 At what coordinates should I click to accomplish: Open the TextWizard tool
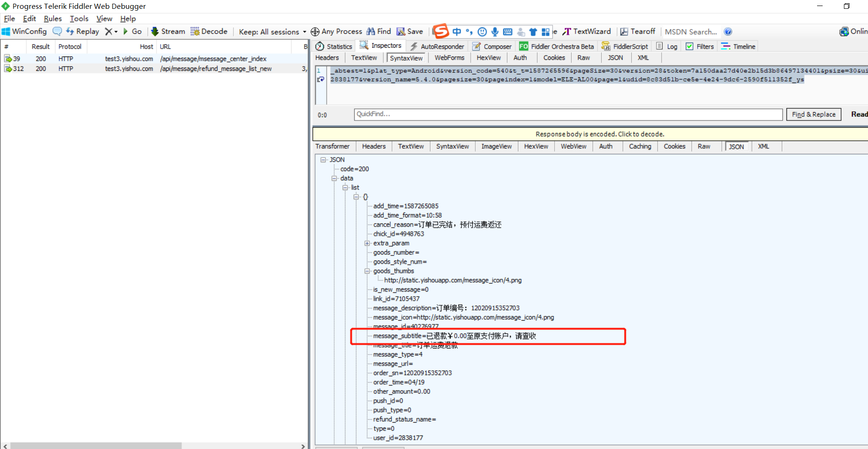[587, 32]
